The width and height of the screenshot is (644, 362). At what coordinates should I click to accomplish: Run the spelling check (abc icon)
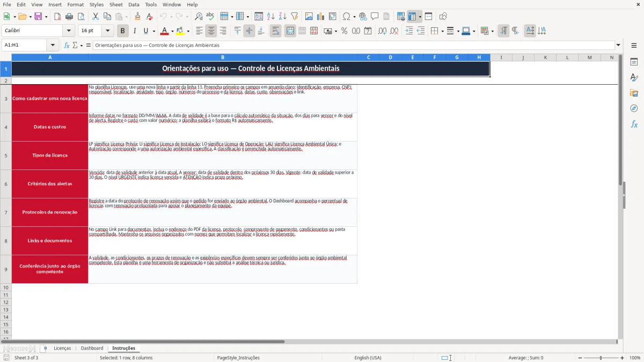pyautogui.click(x=210, y=17)
